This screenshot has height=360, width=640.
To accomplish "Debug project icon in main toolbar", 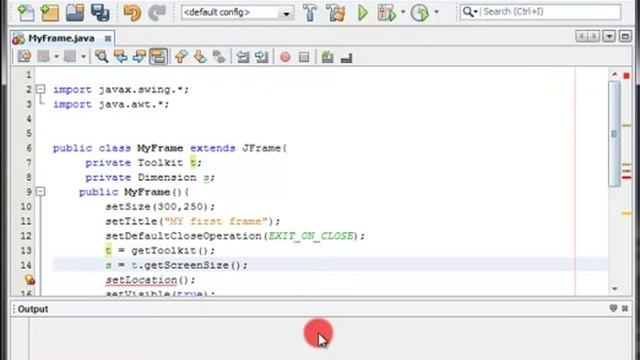I will click(x=387, y=13).
